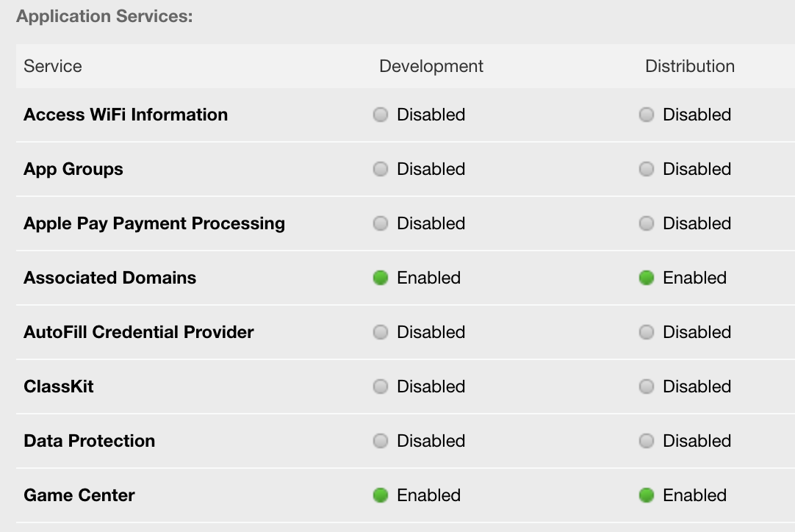
Task: Click the Application Services heading
Action: 104,16
